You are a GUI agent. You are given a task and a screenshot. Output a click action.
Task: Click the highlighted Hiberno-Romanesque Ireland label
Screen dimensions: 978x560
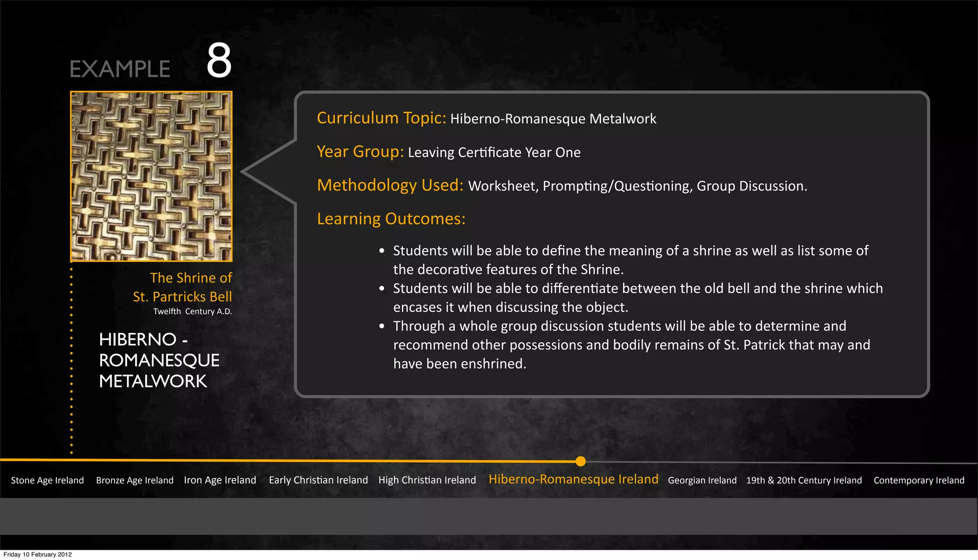click(573, 479)
